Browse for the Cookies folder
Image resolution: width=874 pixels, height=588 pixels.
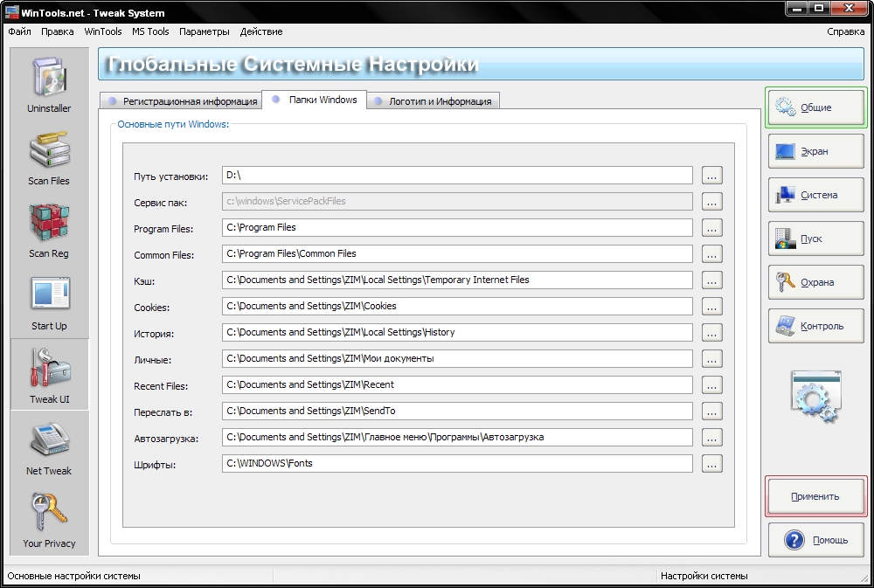pos(711,307)
